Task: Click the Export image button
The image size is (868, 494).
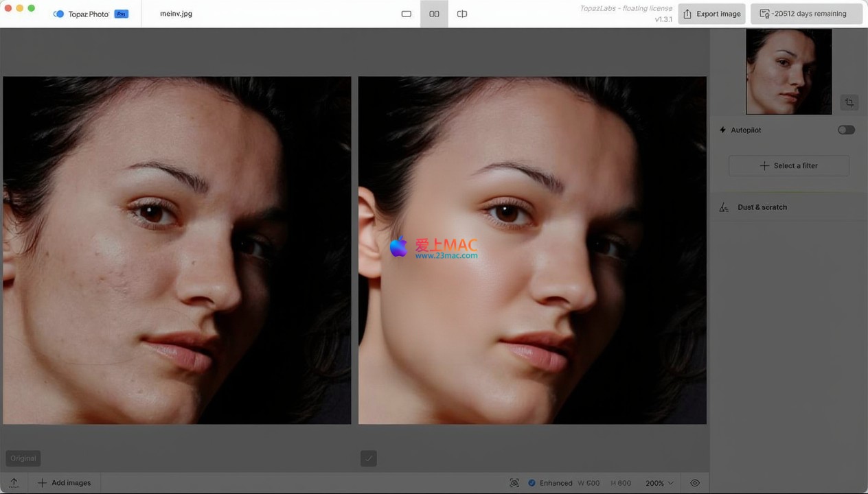Action: [x=712, y=14]
